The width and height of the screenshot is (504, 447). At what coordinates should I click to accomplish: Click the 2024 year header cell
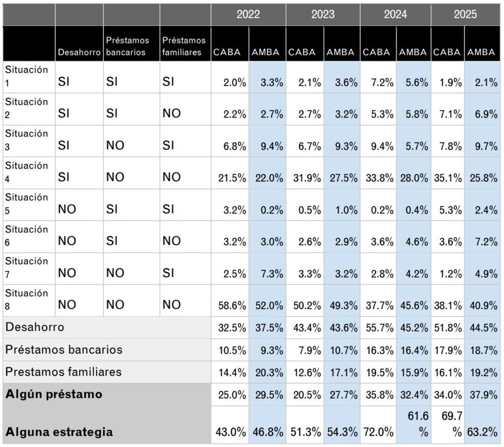pos(395,14)
